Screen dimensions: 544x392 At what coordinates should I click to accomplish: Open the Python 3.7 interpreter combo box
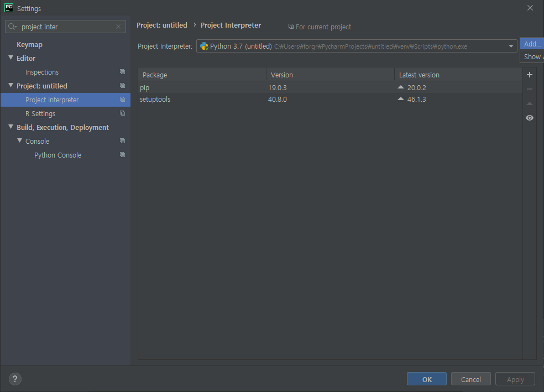click(x=357, y=46)
